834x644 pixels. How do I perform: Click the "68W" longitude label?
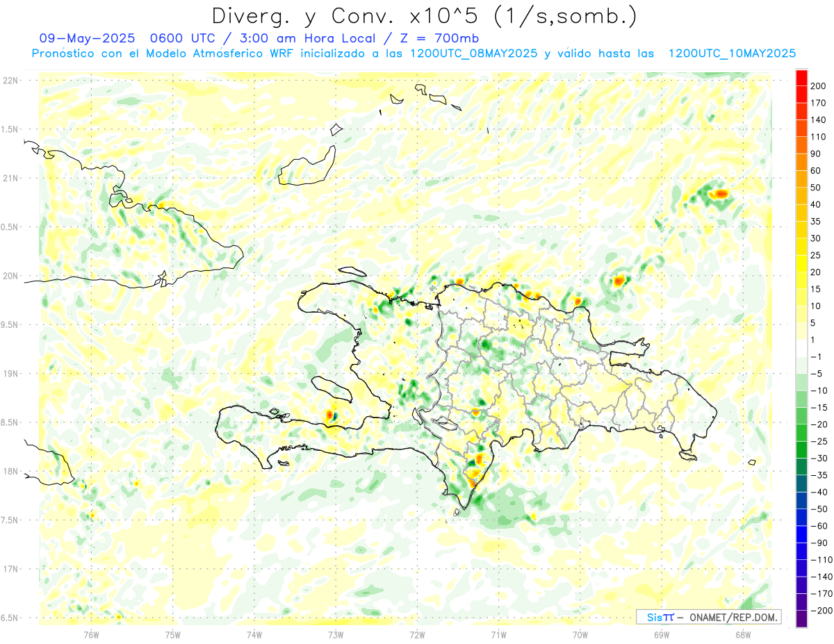[x=743, y=634]
